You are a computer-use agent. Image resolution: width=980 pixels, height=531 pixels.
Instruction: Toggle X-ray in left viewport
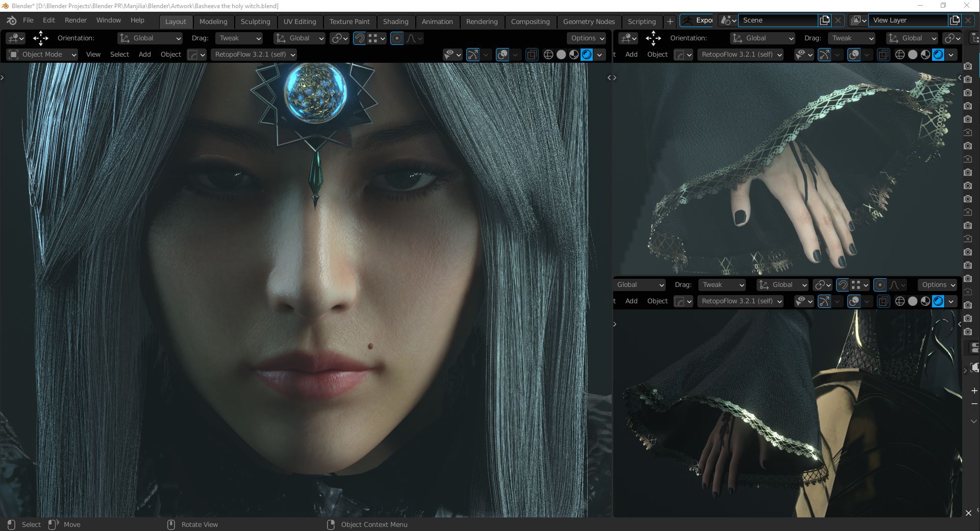pyautogui.click(x=532, y=55)
